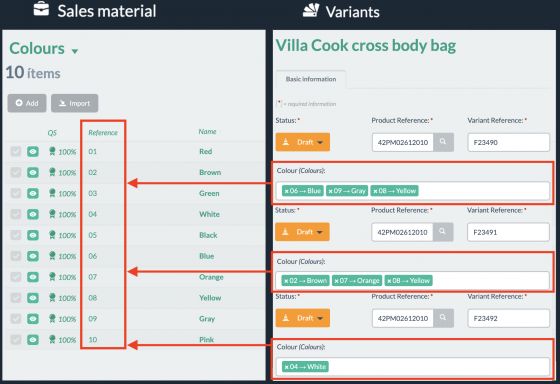Click quality score badge icon for Orange
Image resolution: width=560 pixels, height=384 pixels.
(x=52, y=277)
